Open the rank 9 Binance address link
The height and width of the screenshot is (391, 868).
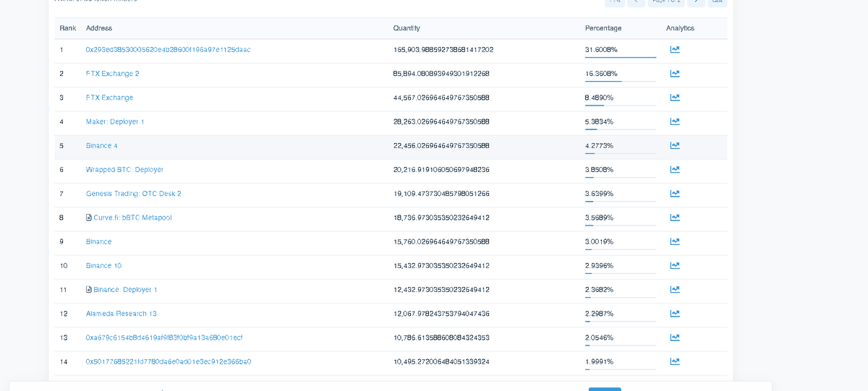tap(98, 241)
